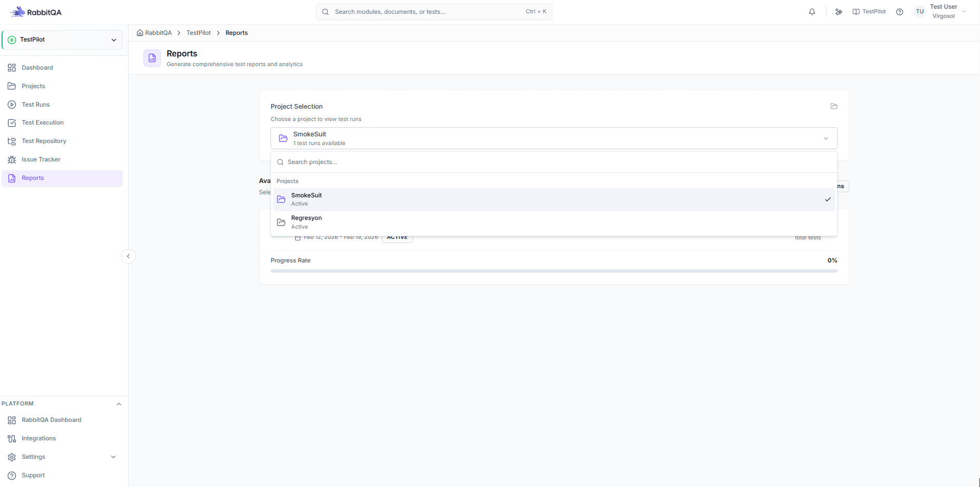Click the 0% progress value

click(832, 260)
